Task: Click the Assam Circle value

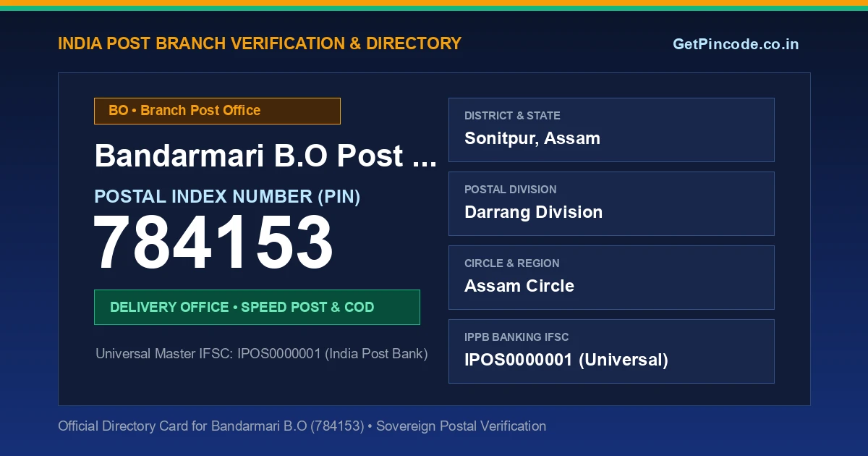Action: click(x=519, y=286)
